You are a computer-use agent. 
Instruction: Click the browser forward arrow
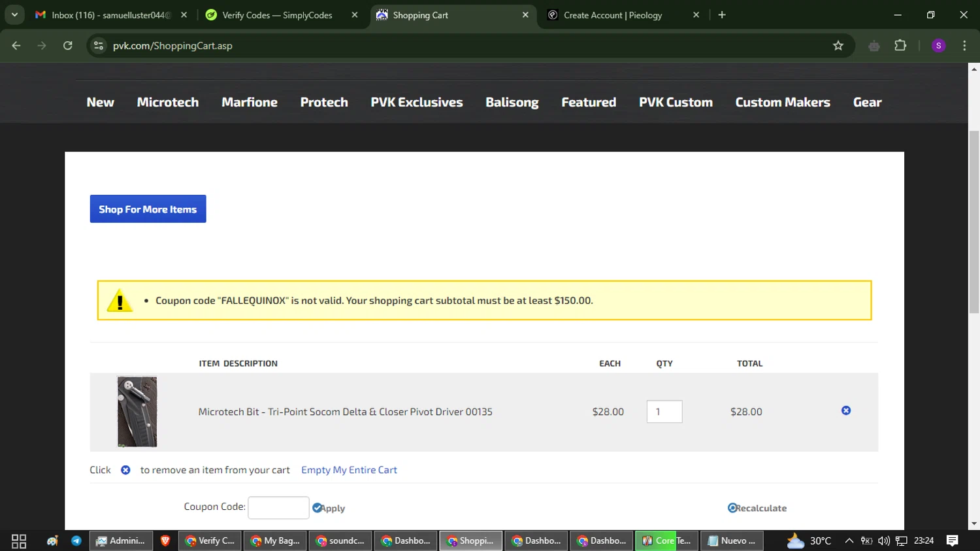point(42,46)
